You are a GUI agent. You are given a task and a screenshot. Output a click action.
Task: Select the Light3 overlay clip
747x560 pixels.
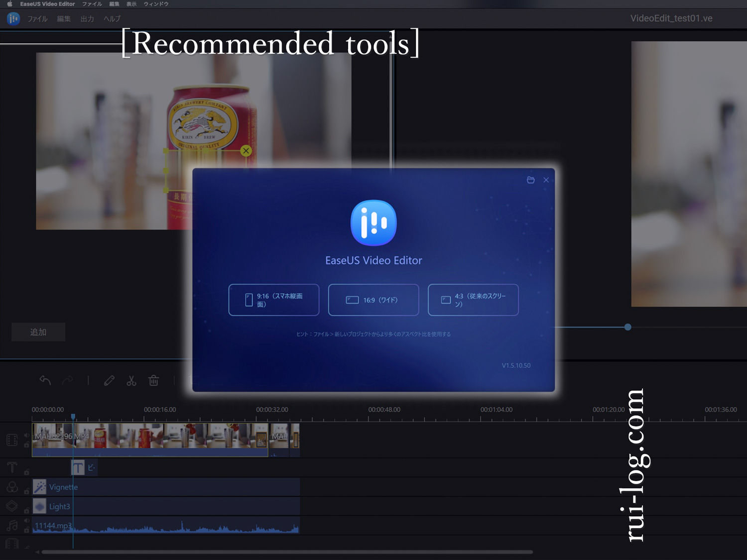click(x=166, y=506)
